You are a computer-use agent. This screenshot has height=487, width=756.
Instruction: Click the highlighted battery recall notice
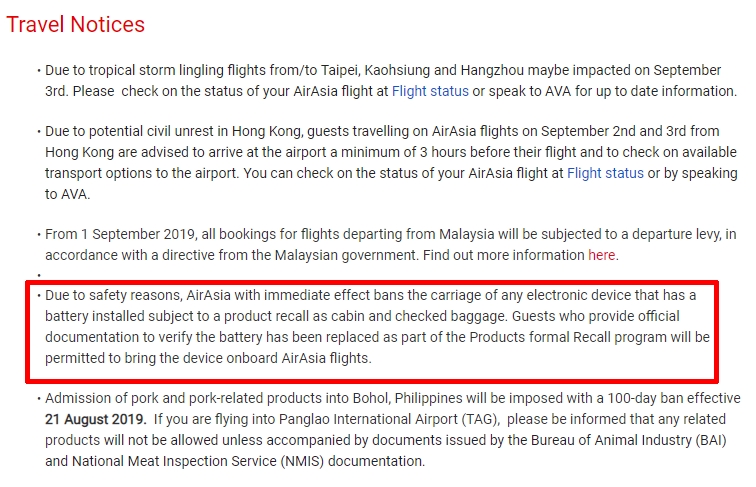(370, 327)
